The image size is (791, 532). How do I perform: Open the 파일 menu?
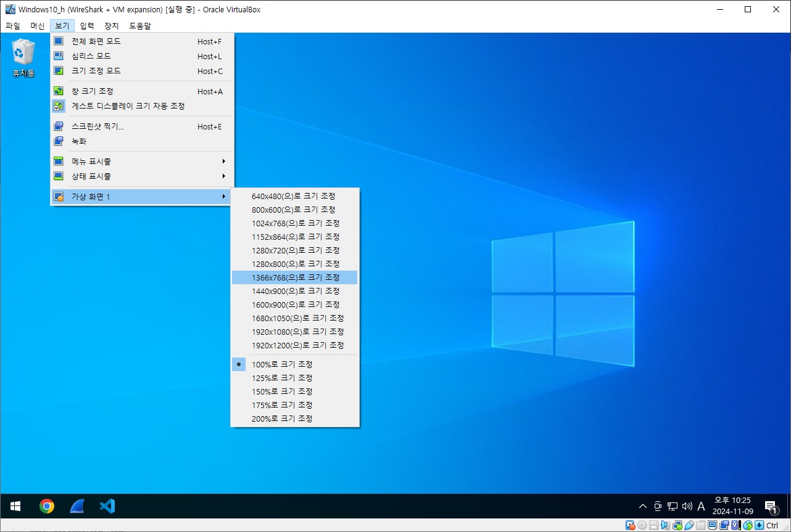(x=13, y=26)
